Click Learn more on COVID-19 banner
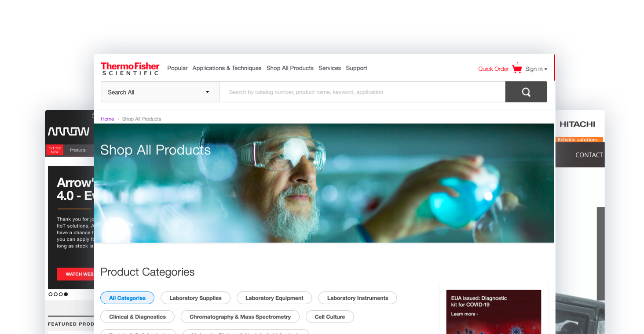 [464, 314]
